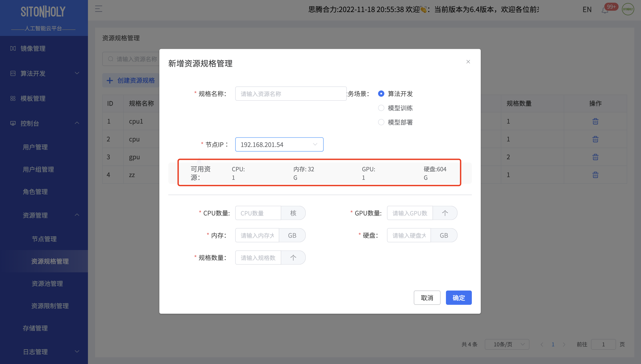Viewport: 641px width, 364px height.
Task: Collapse the 资源管理 submenu chevron
Action: 77,215
